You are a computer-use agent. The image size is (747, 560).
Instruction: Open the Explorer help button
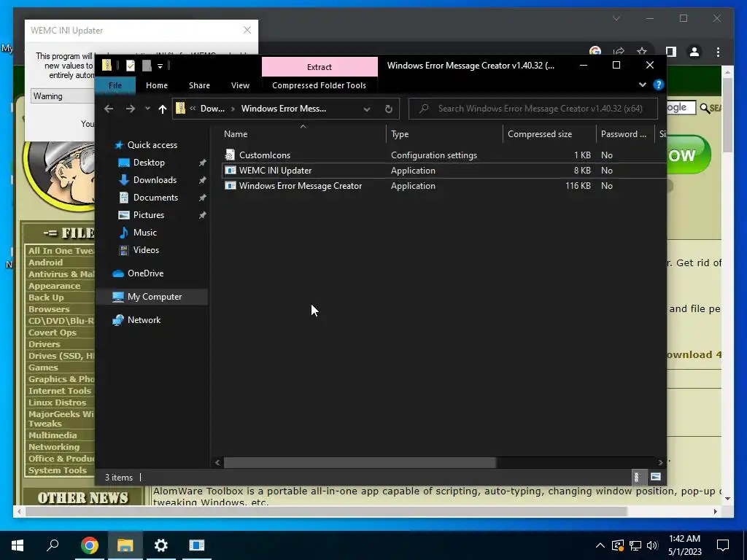click(659, 85)
